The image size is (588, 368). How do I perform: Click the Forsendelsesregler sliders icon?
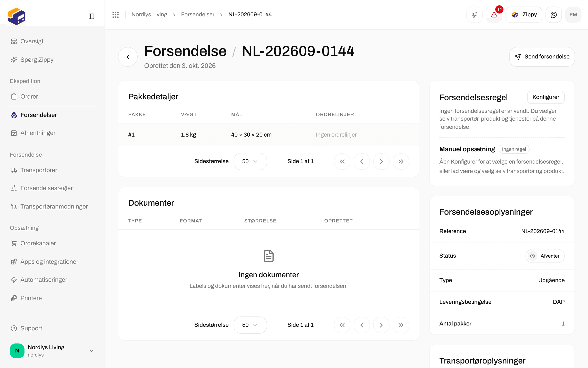(14, 188)
